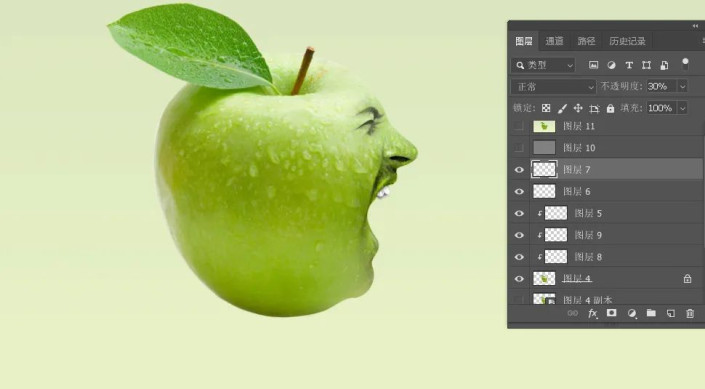Click the lock all padlock icon
705x389 pixels.
pos(610,108)
